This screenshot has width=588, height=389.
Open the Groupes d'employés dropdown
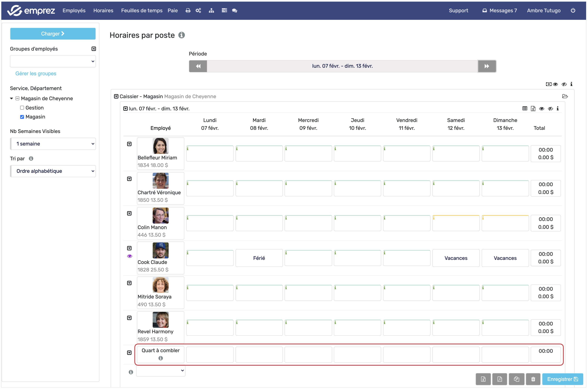pyautogui.click(x=53, y=61)
